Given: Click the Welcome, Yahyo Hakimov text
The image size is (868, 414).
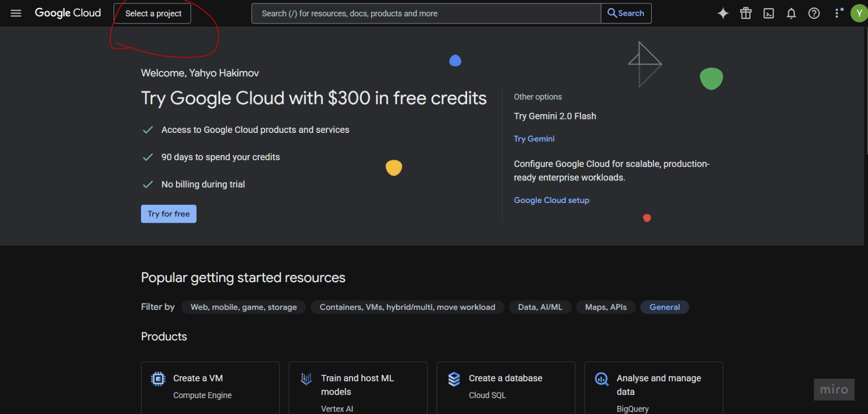Looking at the screenshot, I should (x=200, y=73).
